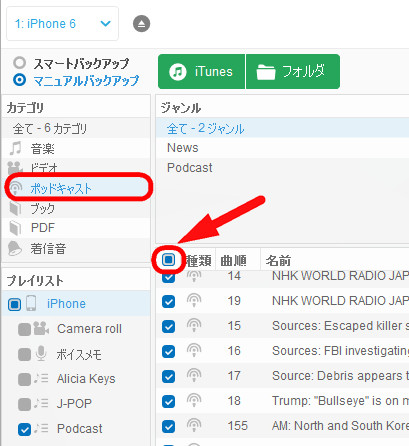
Task: Click the podcast icon beside ポッドキャスト
Action: click(16, 188)
